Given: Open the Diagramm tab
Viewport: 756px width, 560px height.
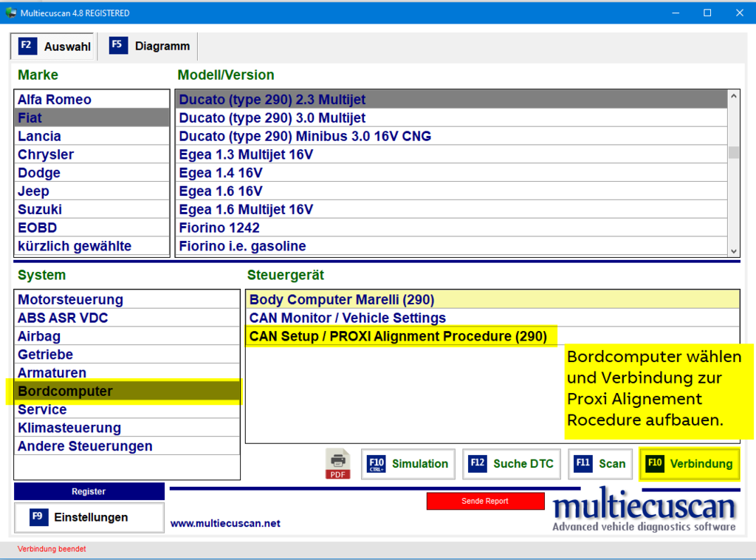Looking at the screenshot, I should pyautogui.click(x=148, y=47).
